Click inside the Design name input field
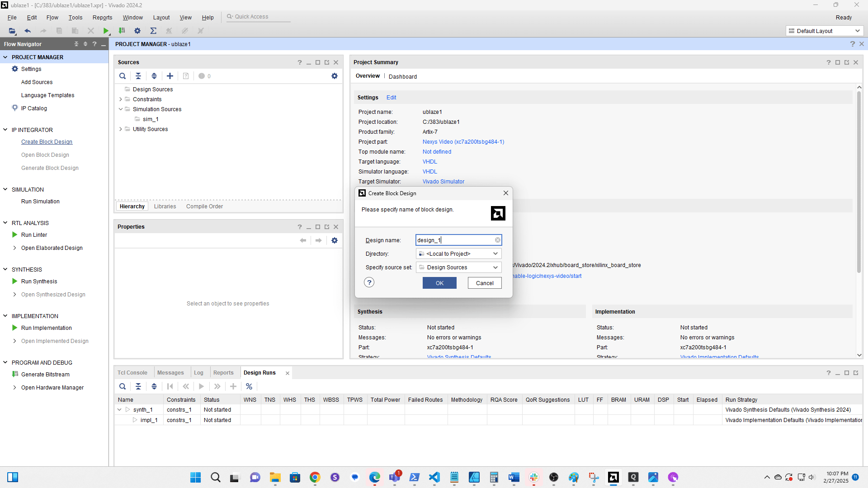 click(454, 240)
